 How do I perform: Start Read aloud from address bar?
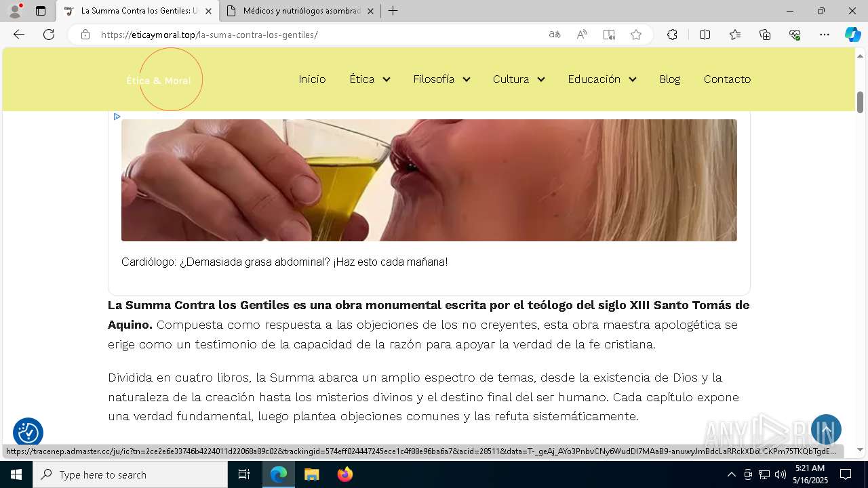click(x=582, y=35)
